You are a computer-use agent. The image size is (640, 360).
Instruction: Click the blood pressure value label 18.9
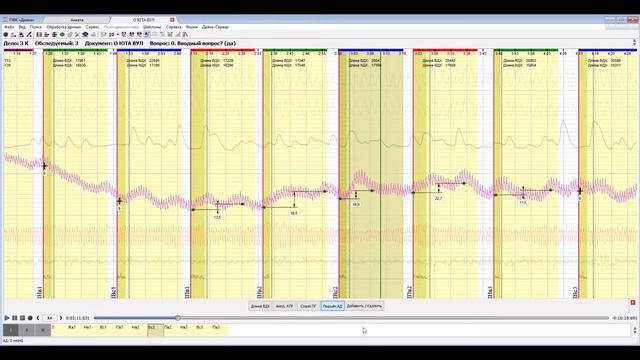(x=356, y=204)
